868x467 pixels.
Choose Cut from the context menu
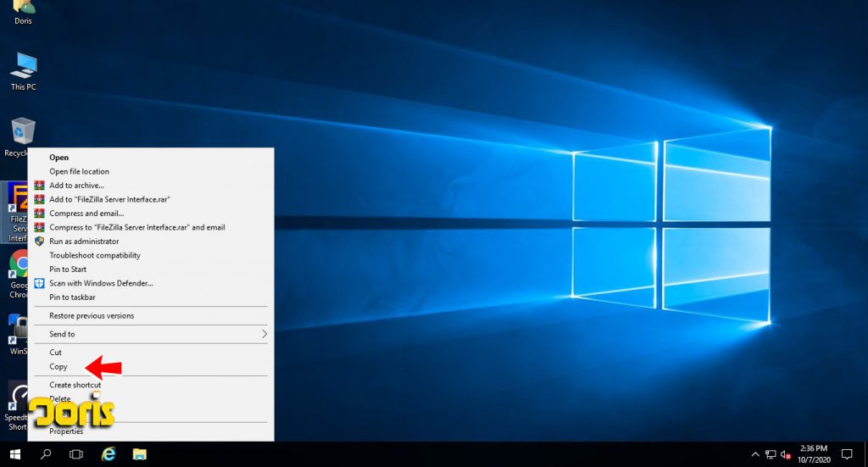click(151, 352)
